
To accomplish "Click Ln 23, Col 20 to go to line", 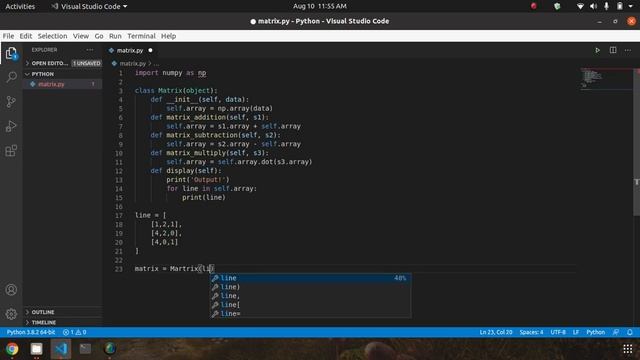I will point(496,332).
